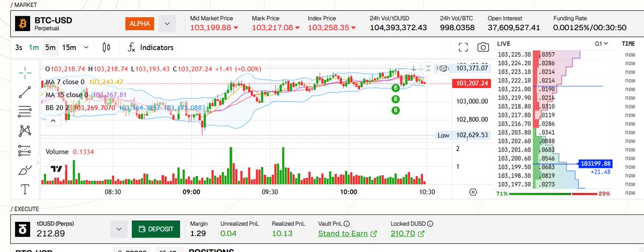Select the XABCD pattern tool
Screen dimensions: 644x252
[25, 131]
